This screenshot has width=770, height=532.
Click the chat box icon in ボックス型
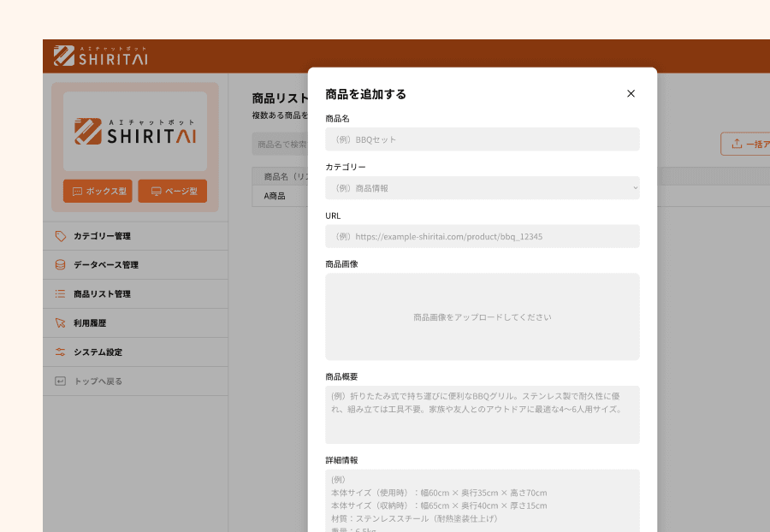click(x=77, y=192)
